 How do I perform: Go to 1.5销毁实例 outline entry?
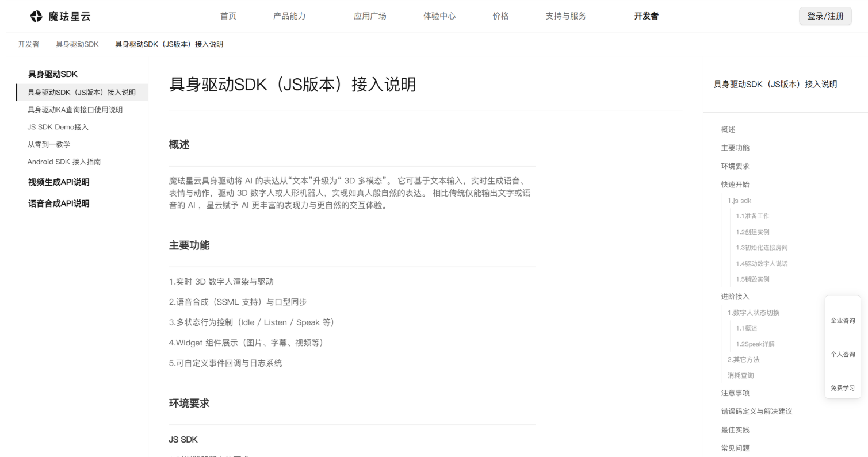point(752,279)
